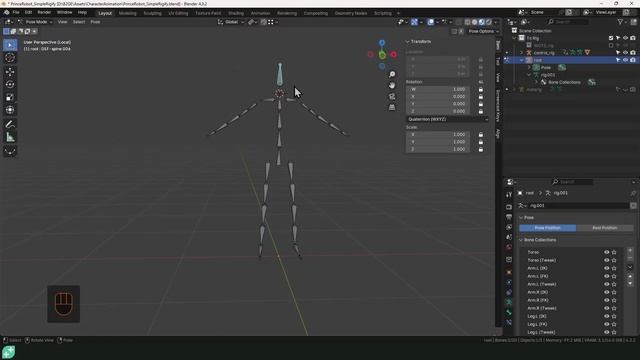Screen dimensions: 640x360
Task: Solo the Arm.L (FK) collection star
Action: [614, 276]
